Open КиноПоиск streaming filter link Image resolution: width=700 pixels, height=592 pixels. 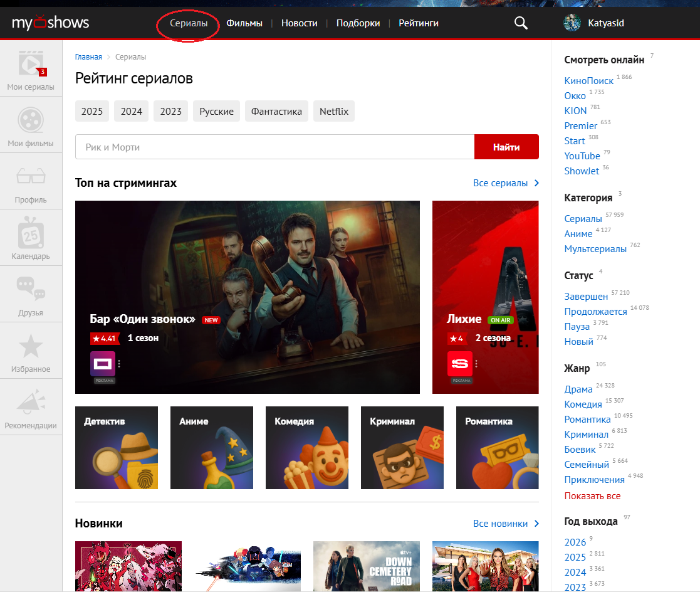tap(588, 81)
